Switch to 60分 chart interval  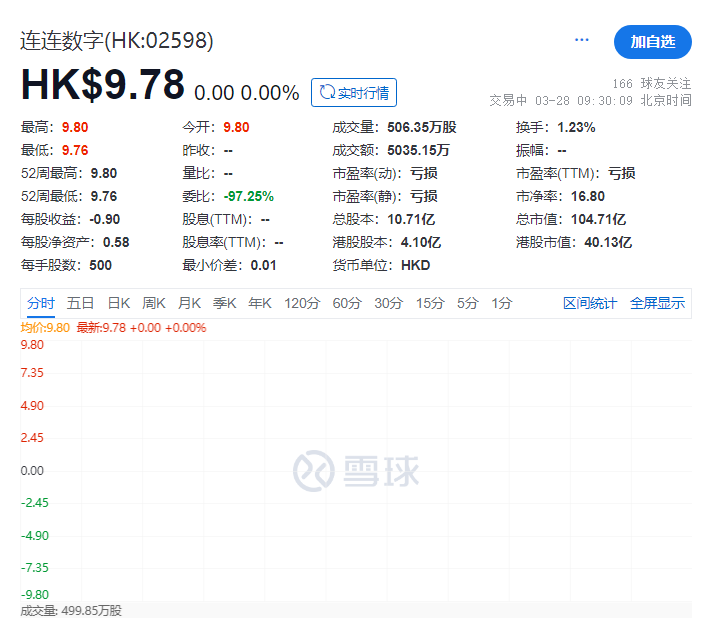click(347, 303)
